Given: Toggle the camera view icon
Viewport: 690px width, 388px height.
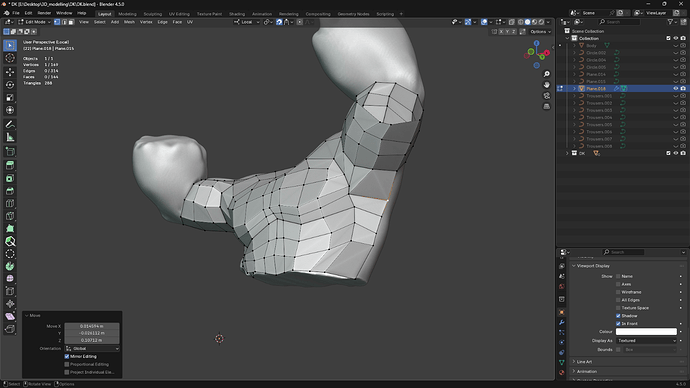Looking at the screenshot, I should coord(547,95).
